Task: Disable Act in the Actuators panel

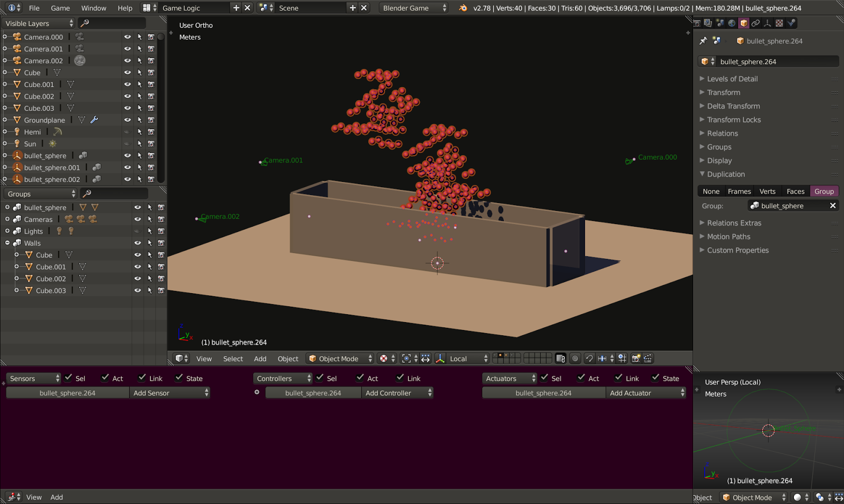Action: [580, 378]
